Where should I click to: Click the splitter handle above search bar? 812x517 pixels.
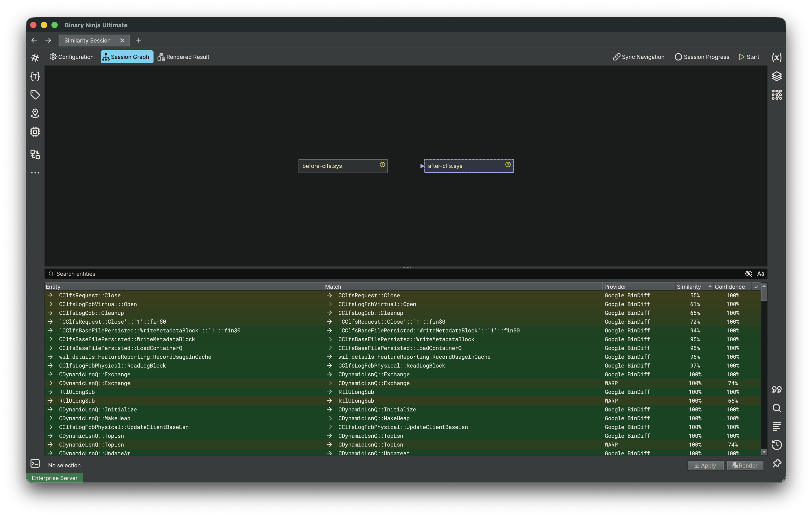406,268
